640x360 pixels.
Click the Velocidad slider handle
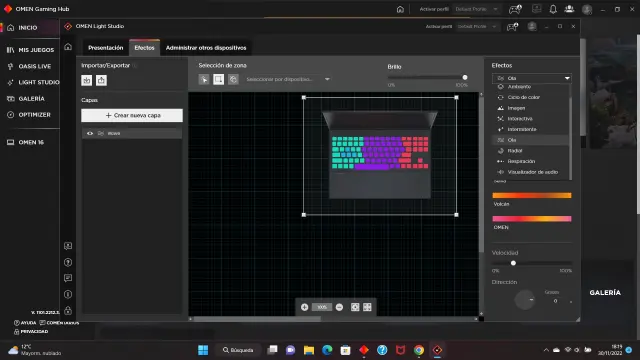point(513,263)
